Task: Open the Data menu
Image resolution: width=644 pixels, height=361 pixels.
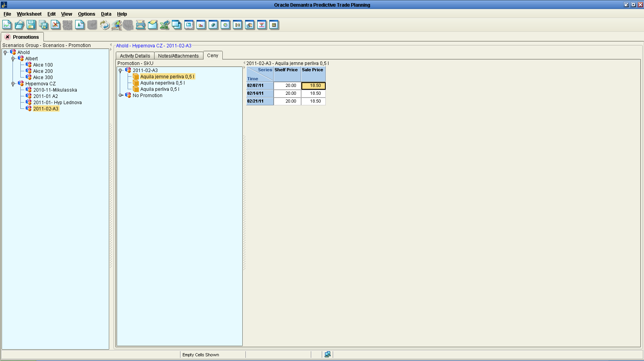Action: pos(106,14)
